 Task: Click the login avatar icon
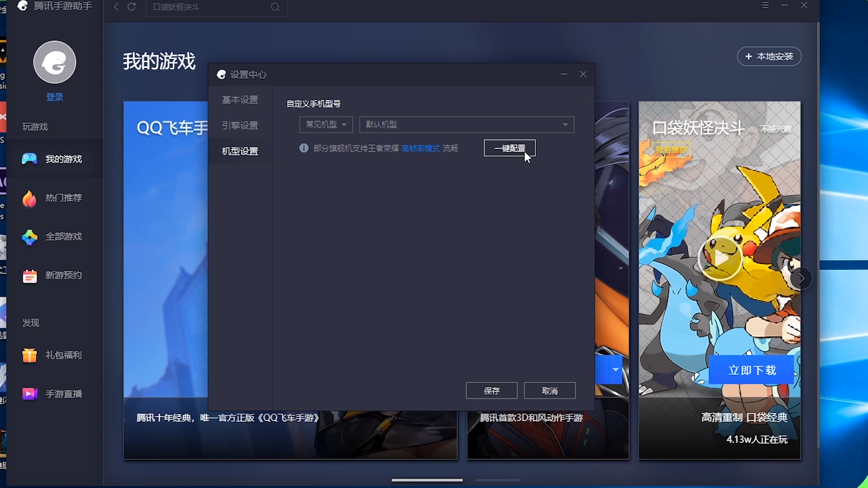(x=55, y=62)
